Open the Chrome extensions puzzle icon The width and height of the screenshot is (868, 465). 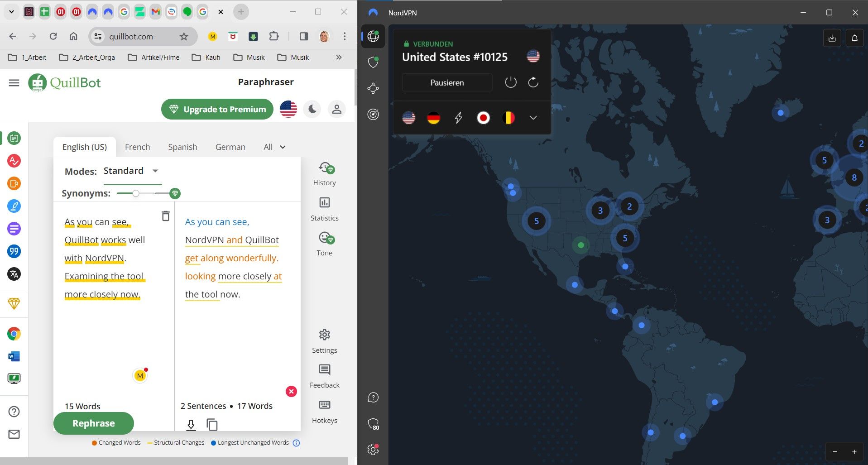(274, 36)
